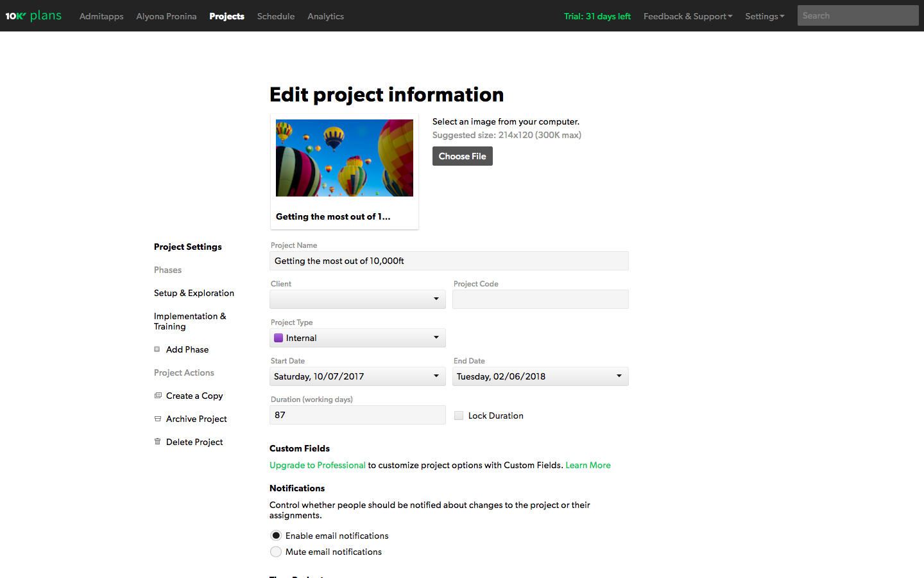Switch to the Analytics tab

coord(325,16)
